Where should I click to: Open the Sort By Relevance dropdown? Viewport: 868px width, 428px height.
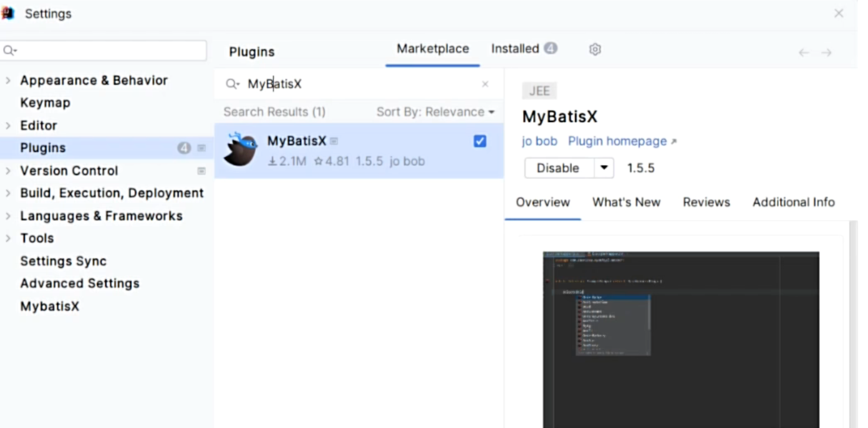click(x=435, y=112)
